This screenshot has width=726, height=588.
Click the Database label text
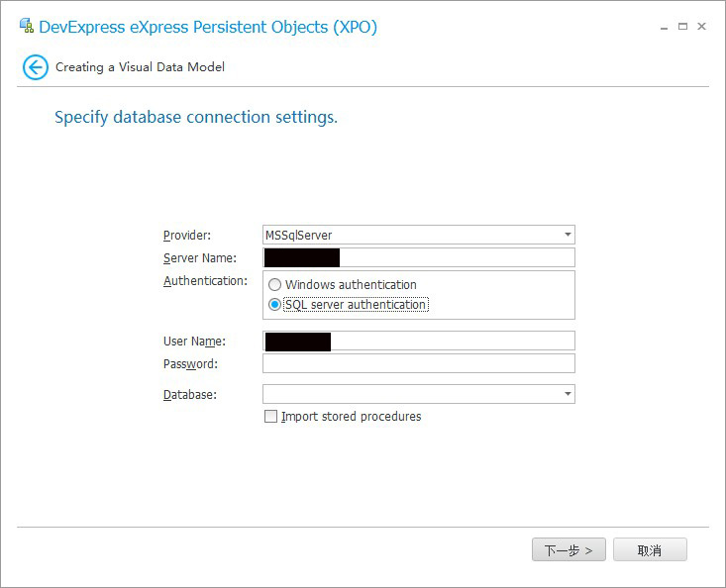pyautogui.click(x=190, y=395)
